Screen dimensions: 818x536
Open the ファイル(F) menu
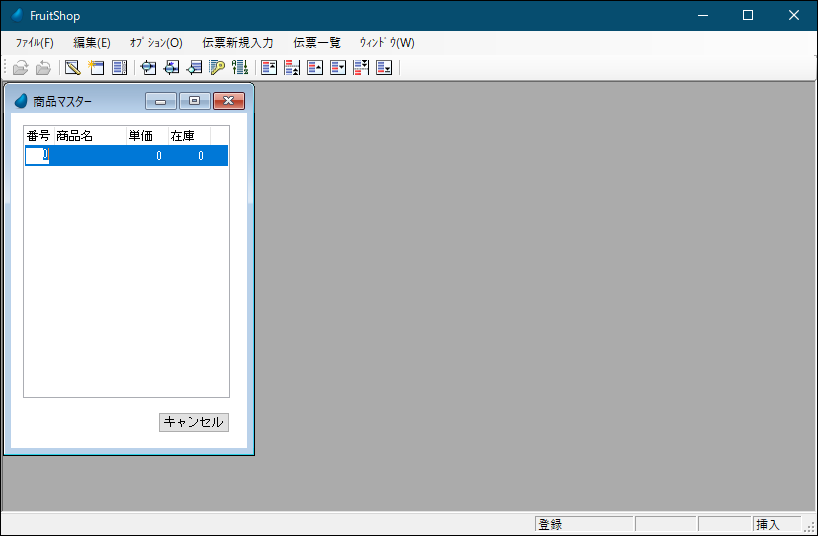(35, 43)
